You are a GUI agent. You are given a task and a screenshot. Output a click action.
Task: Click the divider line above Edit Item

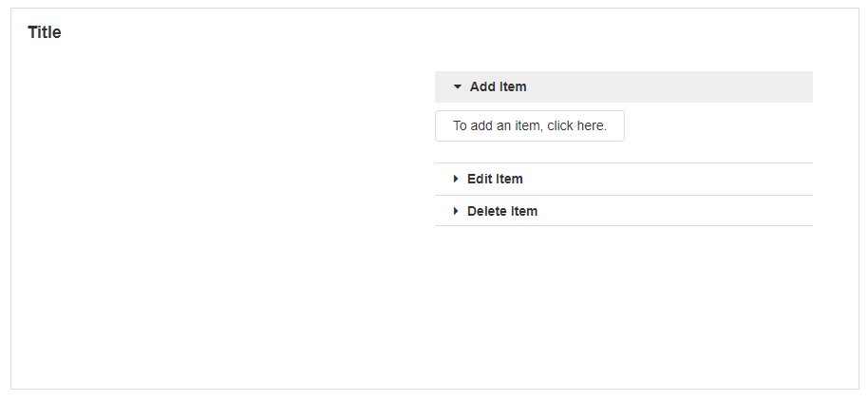tap(623, 163)
